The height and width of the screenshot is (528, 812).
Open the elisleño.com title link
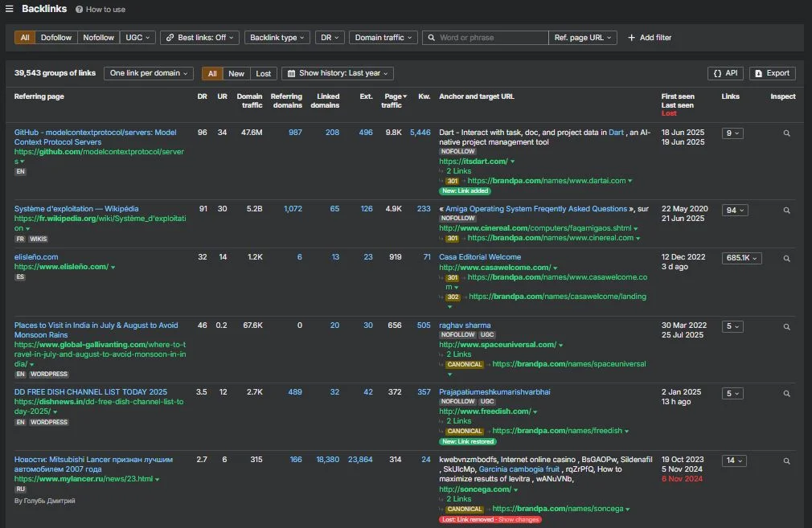36,256
